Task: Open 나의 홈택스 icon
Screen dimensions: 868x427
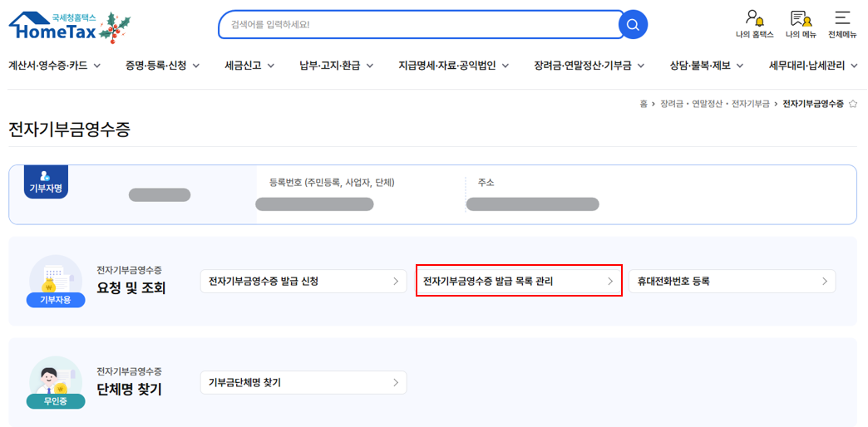Action: (754, 24)
